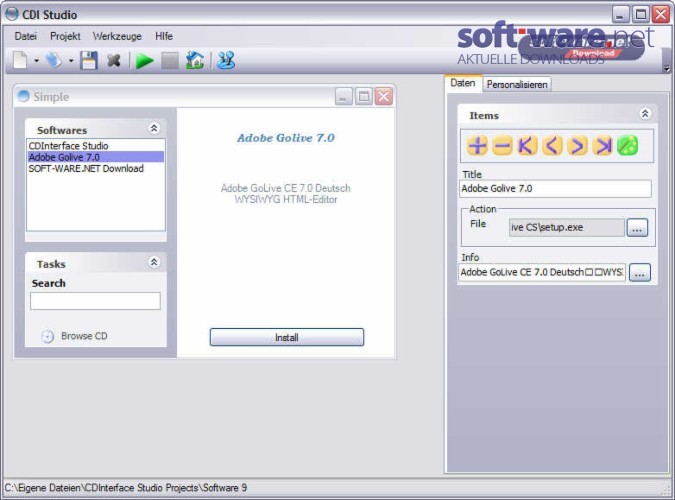
Task: Browse for the Action file with the ellipsis button
Action: [637, 227]
